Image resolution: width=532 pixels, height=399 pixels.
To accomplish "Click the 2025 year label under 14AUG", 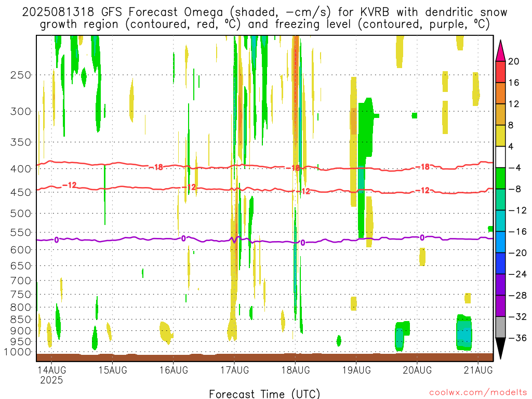I will [x=51, y=380].
